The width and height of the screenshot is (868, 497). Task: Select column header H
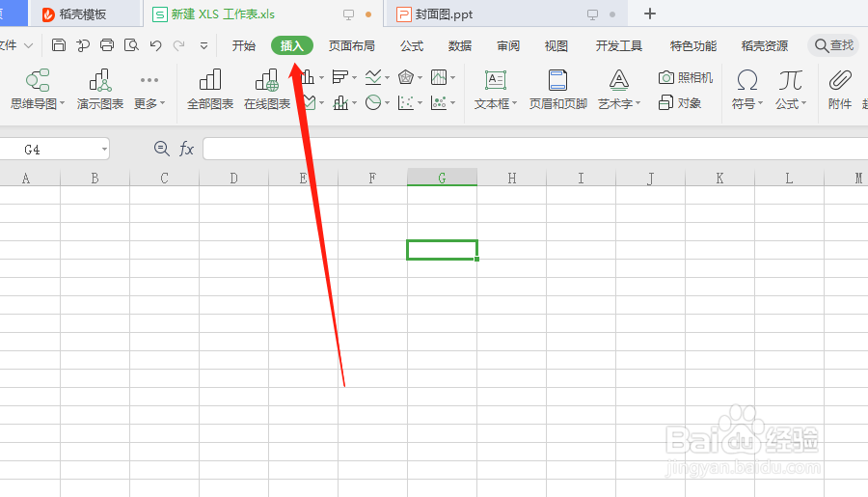pyautogui.click(x=511, y=178)
